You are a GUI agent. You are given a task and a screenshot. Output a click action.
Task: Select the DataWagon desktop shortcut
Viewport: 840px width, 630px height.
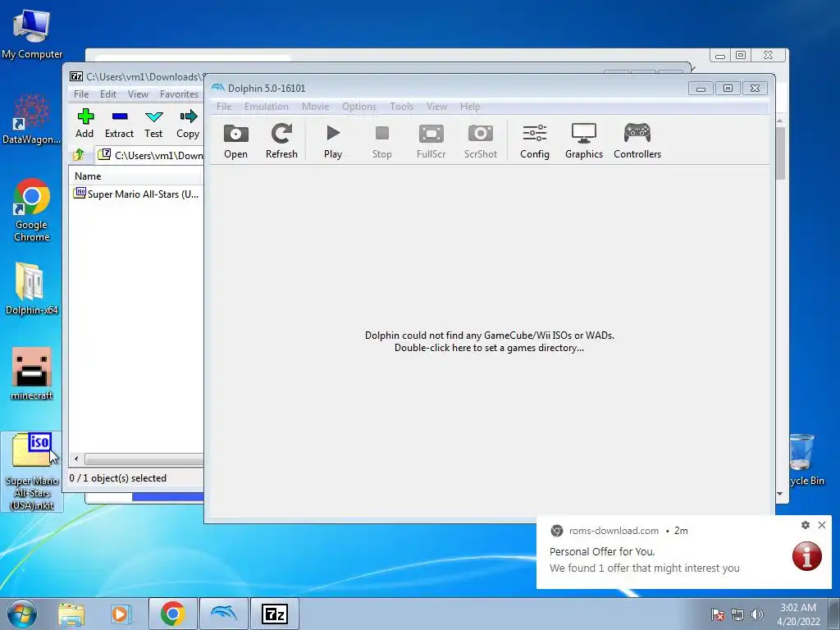[x=32, y=118]
